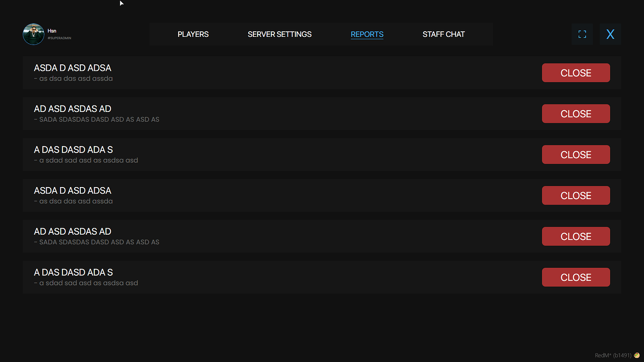
Task: Close the fourth report in the list
Action: pyautogui.click(x=576, y=195)
